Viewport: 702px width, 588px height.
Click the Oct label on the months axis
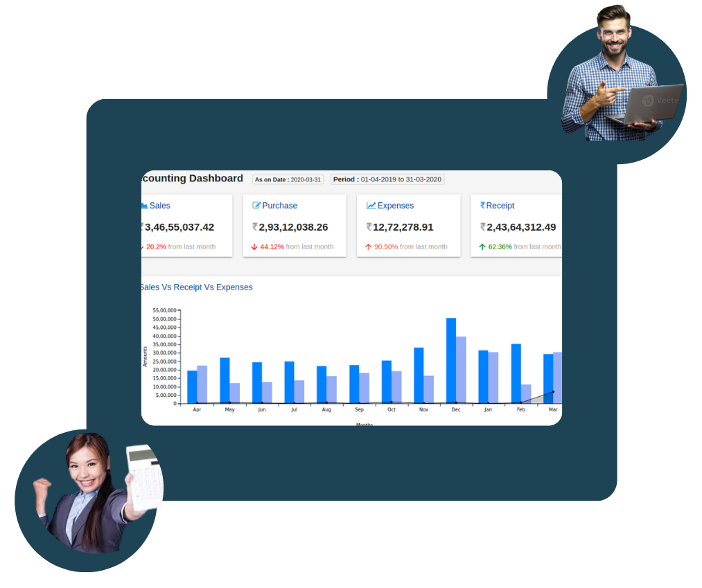[x=392, y=409]
